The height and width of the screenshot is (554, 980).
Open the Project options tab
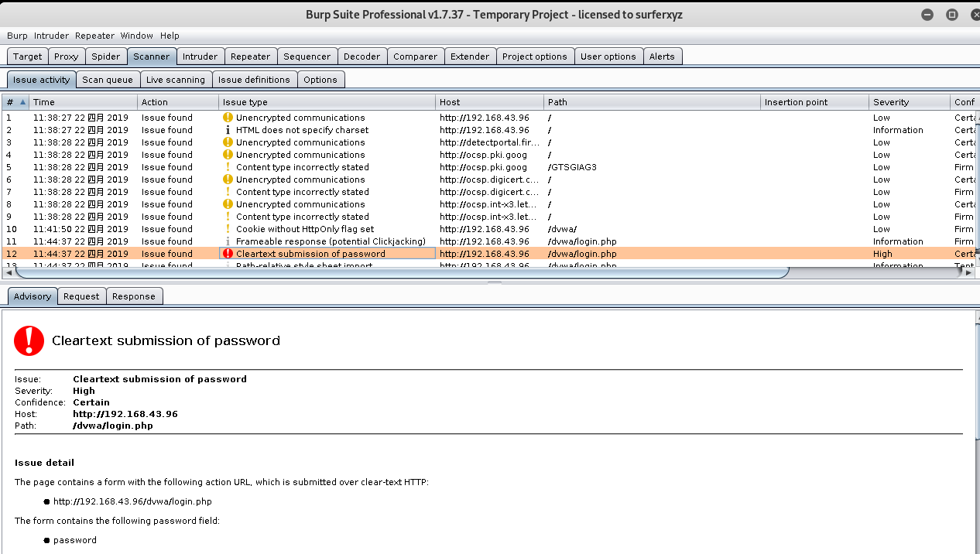(535, 56)
